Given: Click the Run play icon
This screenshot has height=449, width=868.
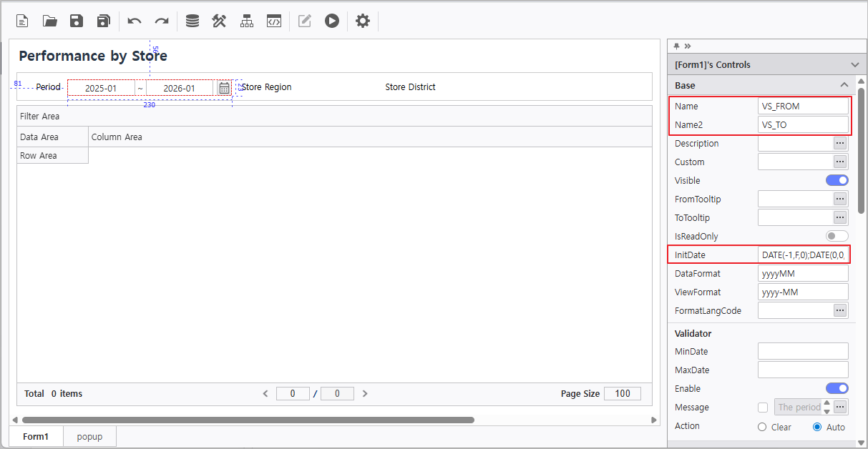Looking at the screenshot, I should pos(331,21).
